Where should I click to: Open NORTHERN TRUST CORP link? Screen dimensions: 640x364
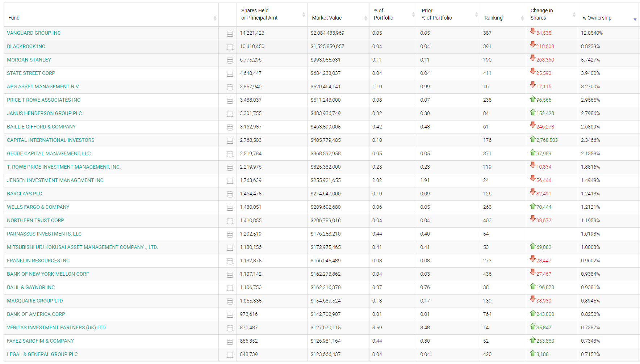[35, 220]
